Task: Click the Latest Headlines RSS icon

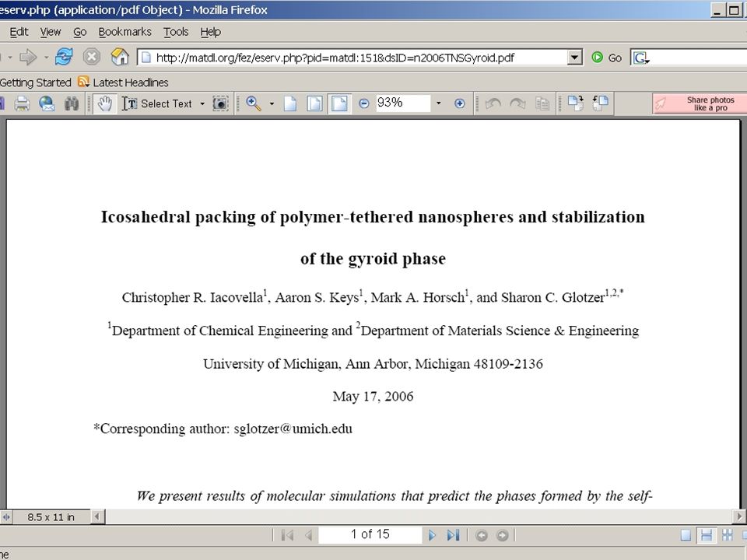Action: coord(83,82)
